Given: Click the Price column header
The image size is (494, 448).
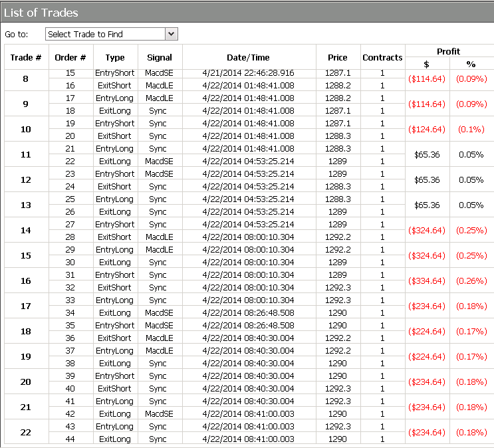Looking at the screenshot, I should coord(337,57).
